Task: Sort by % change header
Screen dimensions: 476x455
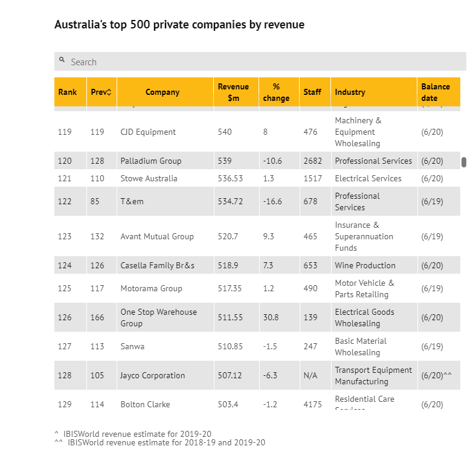Action: 276,92
